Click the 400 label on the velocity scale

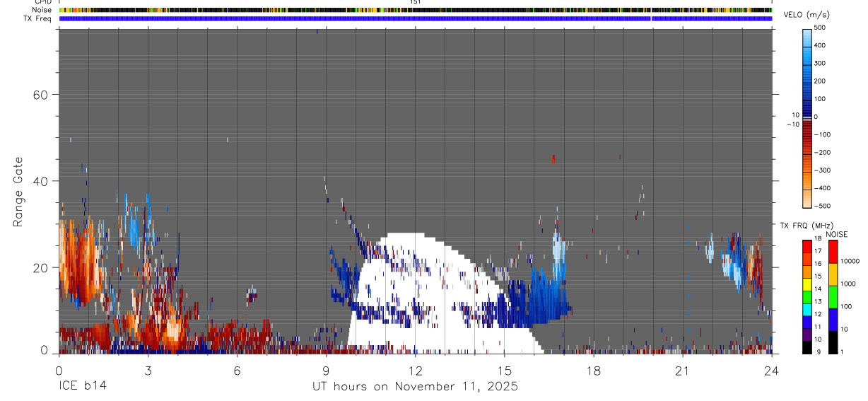820,45
